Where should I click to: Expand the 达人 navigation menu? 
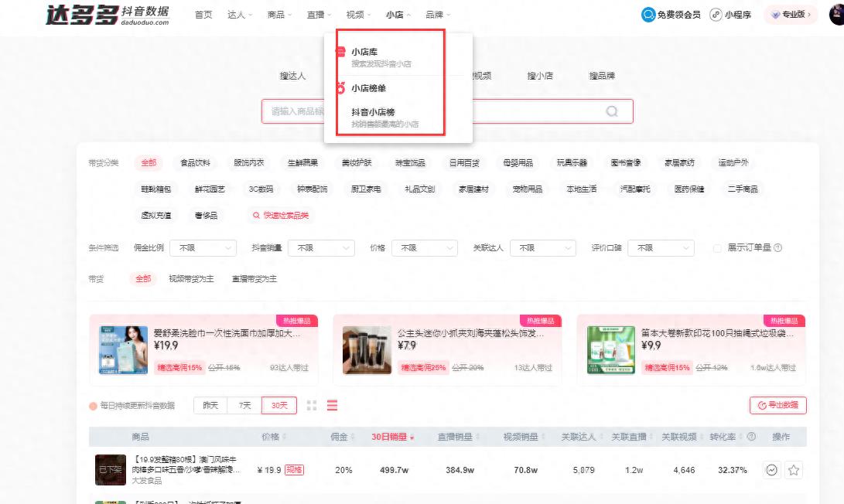click(240, 15)
